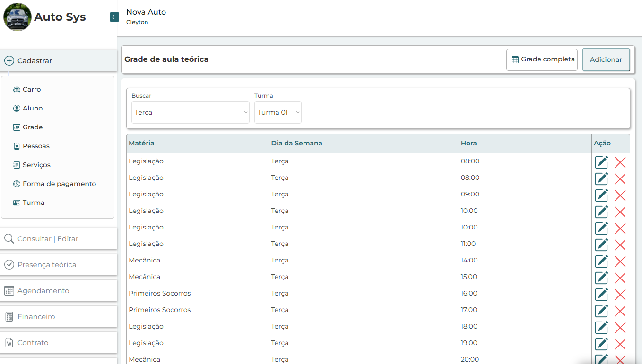Sort by the Hora column header
This screenshot has width=642, height=364.
[x=469, y=143]
